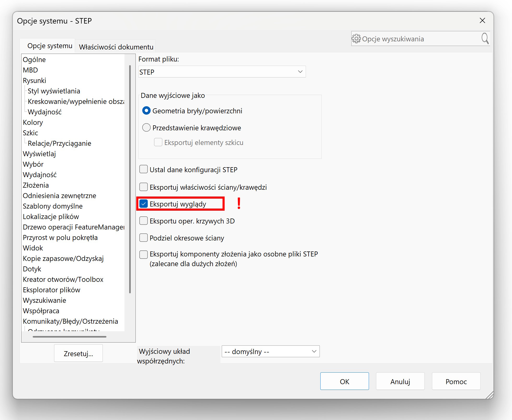Click the horizontal scrollbar under the options tree
This screenshot has height=420, width=512.
pos(69,337)
